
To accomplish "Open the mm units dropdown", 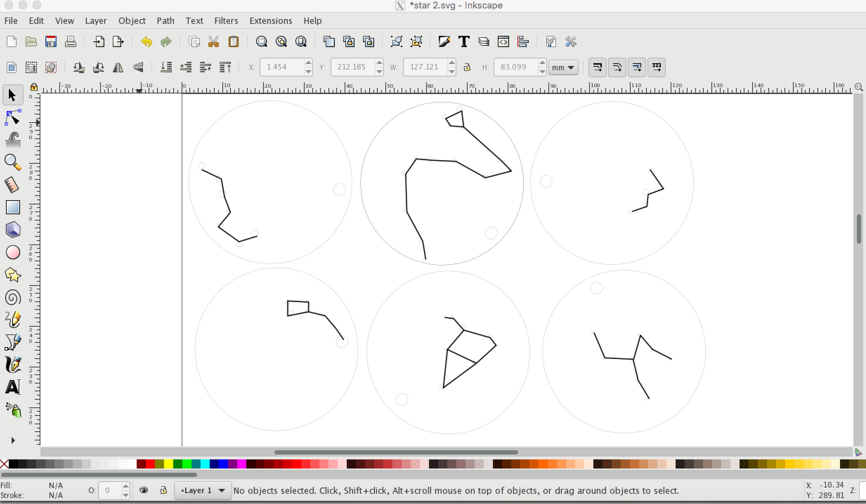I will [563, 67].
